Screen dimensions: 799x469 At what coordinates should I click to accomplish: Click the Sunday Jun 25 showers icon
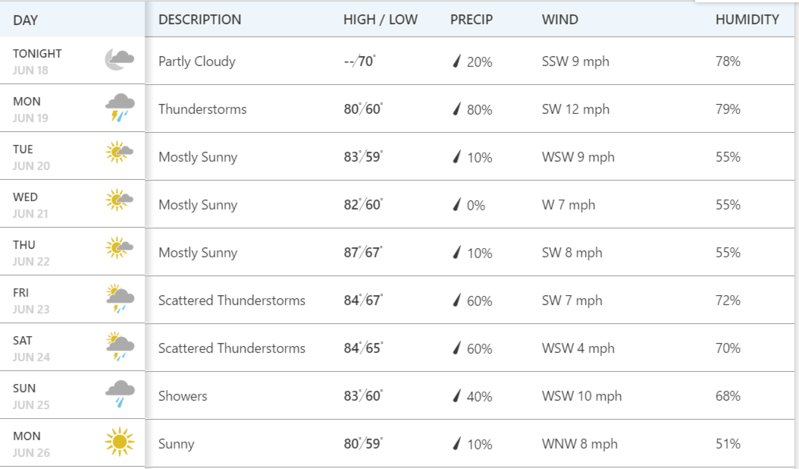point(120,394)
